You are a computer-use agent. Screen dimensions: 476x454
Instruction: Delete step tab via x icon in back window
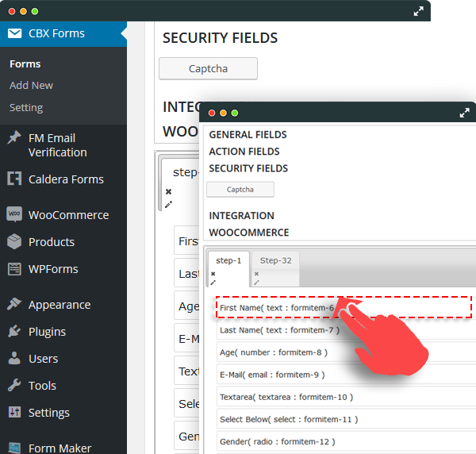[168, 191]
